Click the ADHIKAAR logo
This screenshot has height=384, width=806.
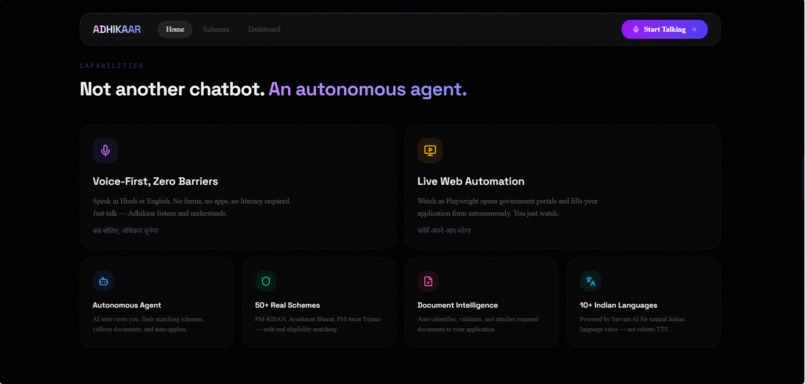coord(117,29)
